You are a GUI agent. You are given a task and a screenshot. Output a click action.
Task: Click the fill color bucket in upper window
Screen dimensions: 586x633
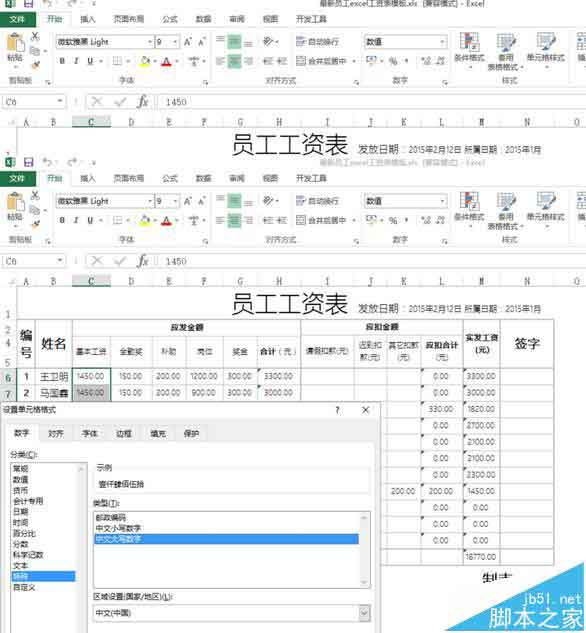[x=144, y=61]
